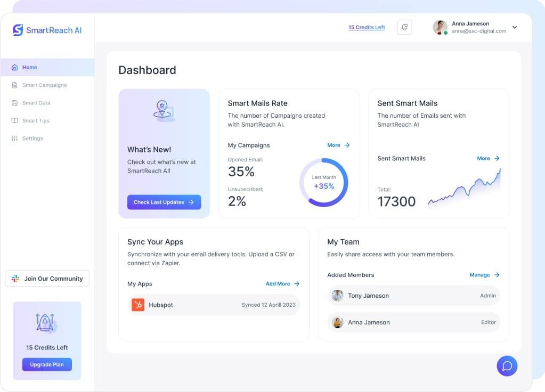
Task: Click Tony Jameson's avatar
Action: click(337, 296)
